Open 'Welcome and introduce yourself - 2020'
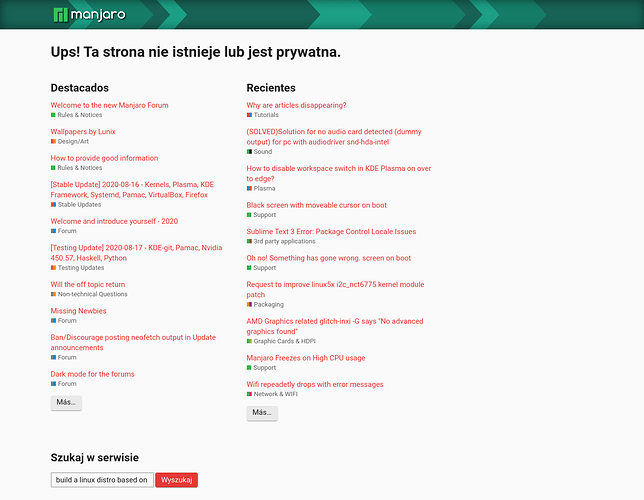 [x=114, y=221]
